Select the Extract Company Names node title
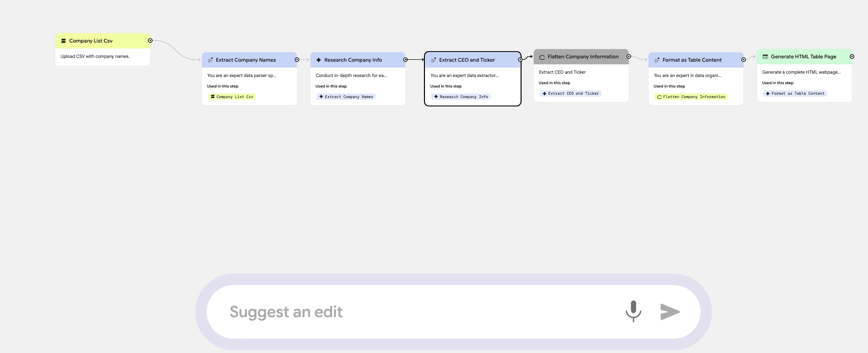 point(245,60)
